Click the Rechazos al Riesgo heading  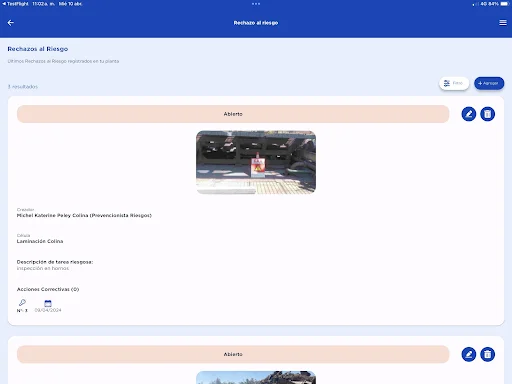click(x=38, y=49)
